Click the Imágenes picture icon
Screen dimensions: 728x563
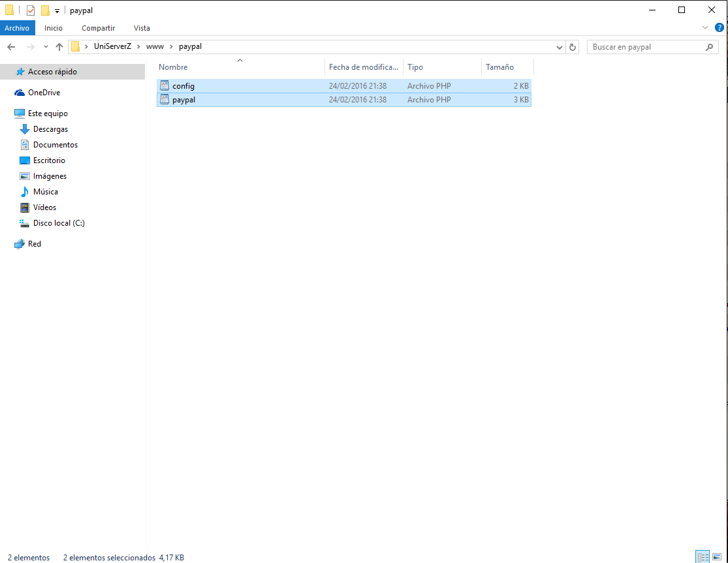(x=25, y=176)
